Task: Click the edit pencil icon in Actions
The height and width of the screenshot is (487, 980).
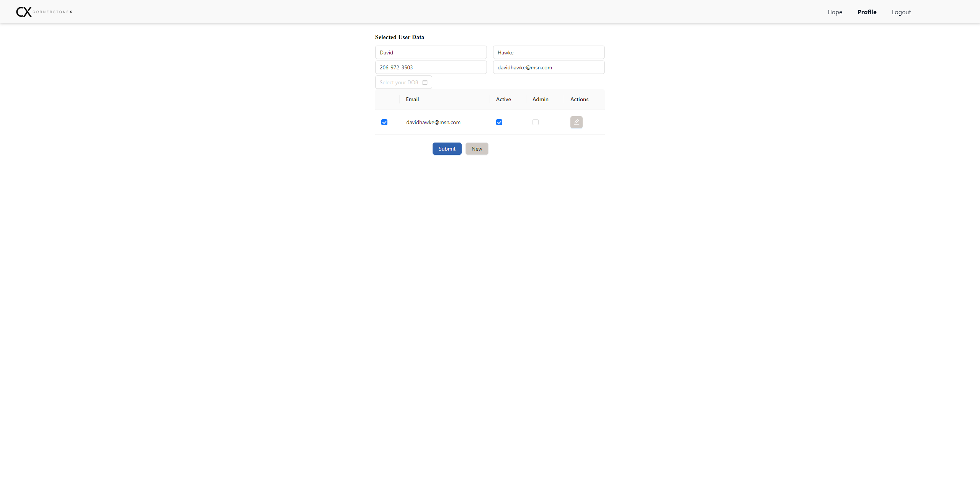Action: (576, 122)
